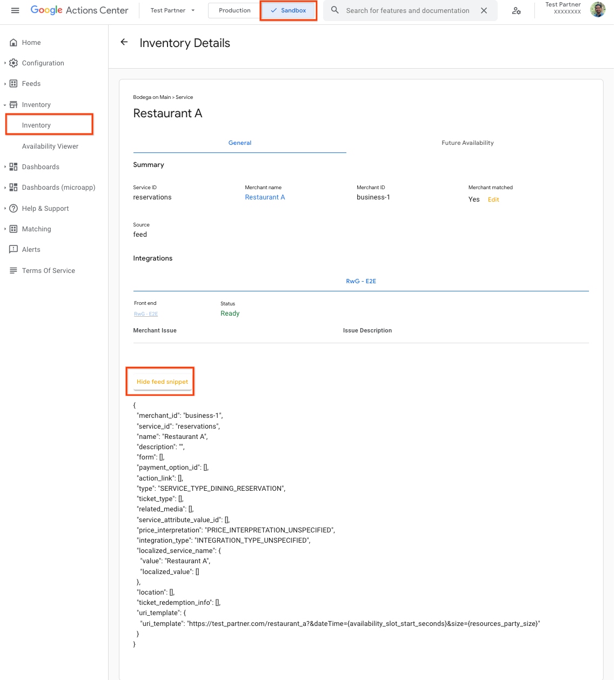This screenshot has height=680, width=616.
Task: Open the Alerts panel
Action: [x=31, y=249]
